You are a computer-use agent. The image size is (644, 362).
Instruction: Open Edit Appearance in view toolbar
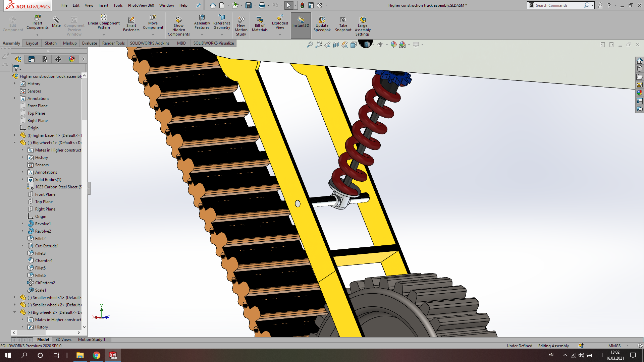tap(393, 45)
